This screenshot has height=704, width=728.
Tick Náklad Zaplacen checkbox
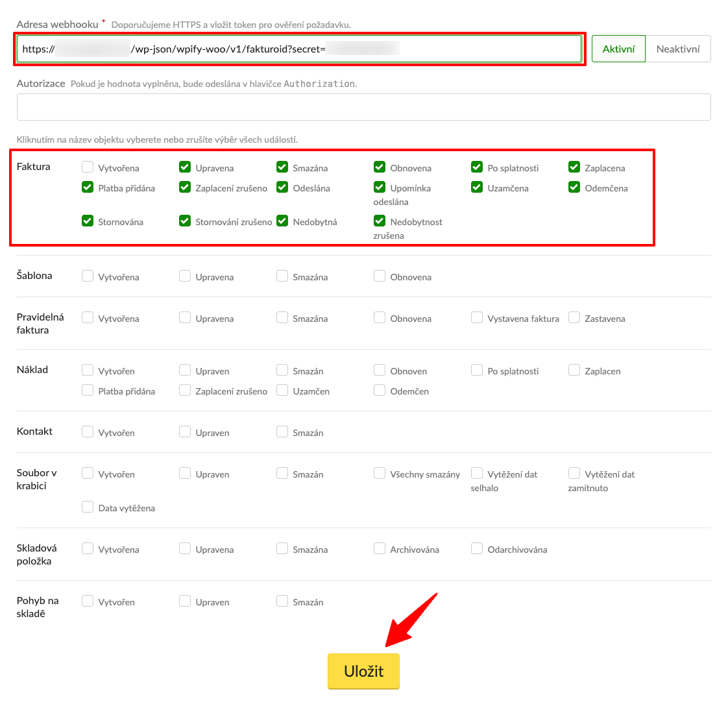coord(574,370)
